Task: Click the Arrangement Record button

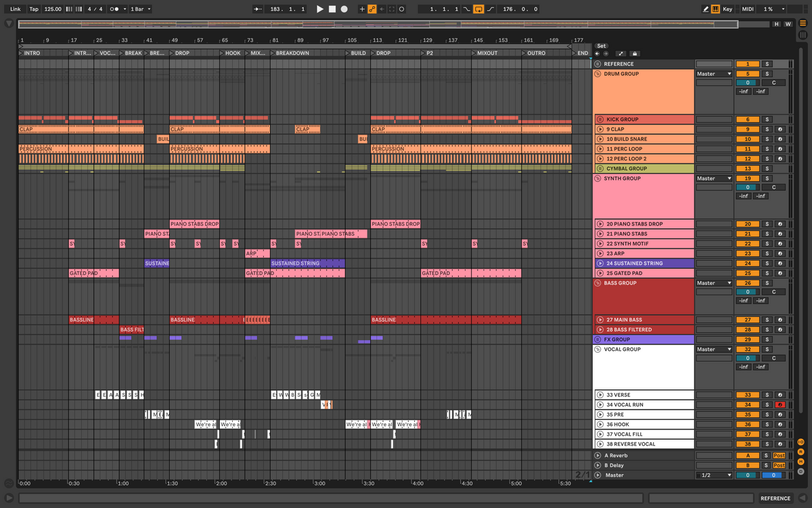Action: pyautogui.click(x=344, y=9)
